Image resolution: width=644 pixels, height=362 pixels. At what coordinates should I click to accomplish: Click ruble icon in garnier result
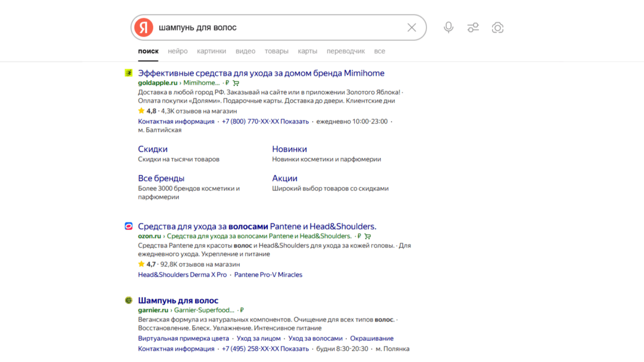coord(241,310)
